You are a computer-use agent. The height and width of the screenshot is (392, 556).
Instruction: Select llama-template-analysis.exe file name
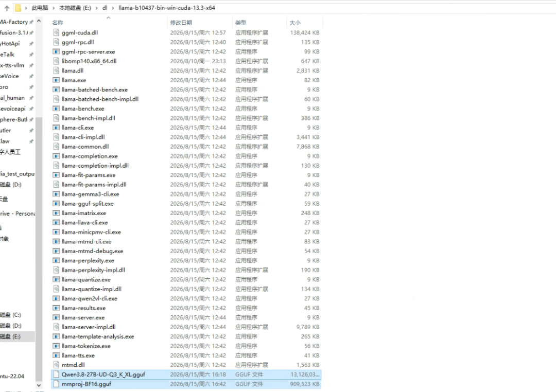click(98, 336)
